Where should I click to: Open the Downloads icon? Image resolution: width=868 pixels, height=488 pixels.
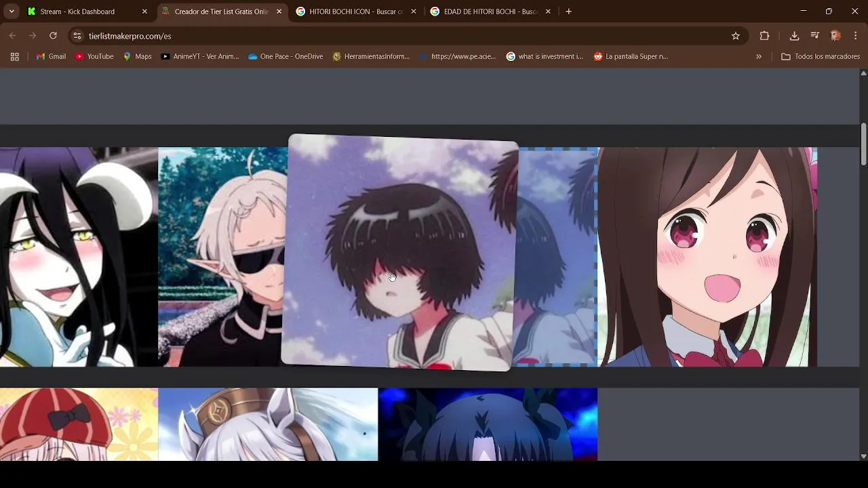click(794, 36)
